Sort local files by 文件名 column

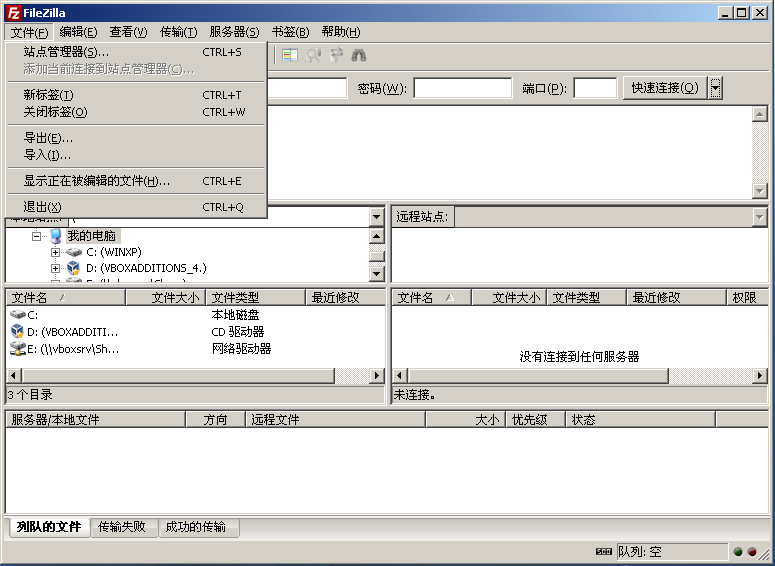tap(65, 298)
